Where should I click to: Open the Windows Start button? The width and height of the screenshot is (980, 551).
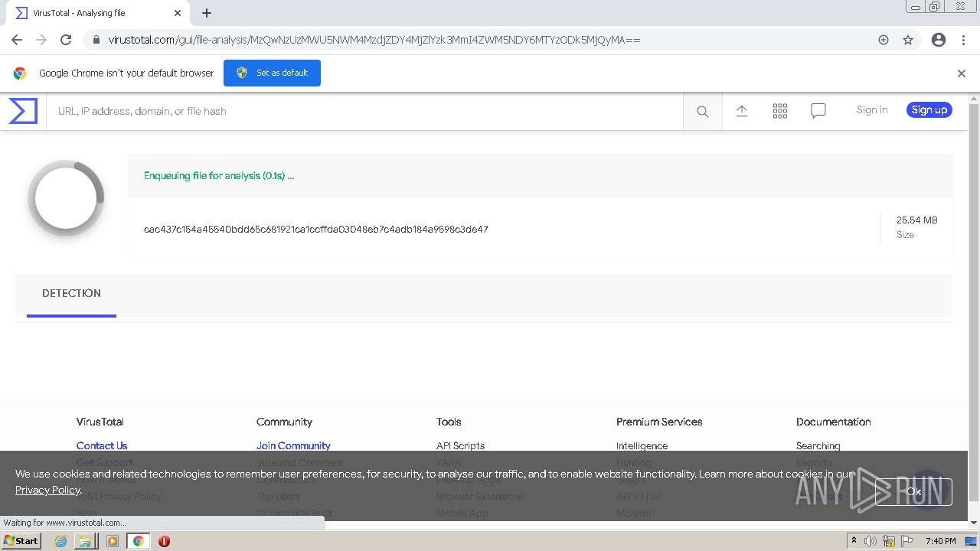pos(21,541)
